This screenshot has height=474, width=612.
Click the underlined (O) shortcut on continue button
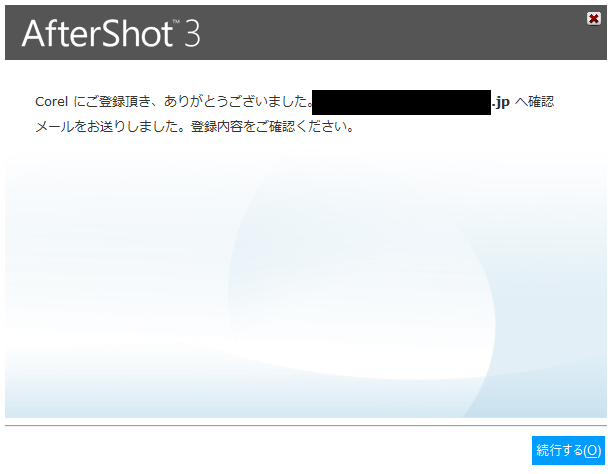pyautogui.click(x=592, y=450)
